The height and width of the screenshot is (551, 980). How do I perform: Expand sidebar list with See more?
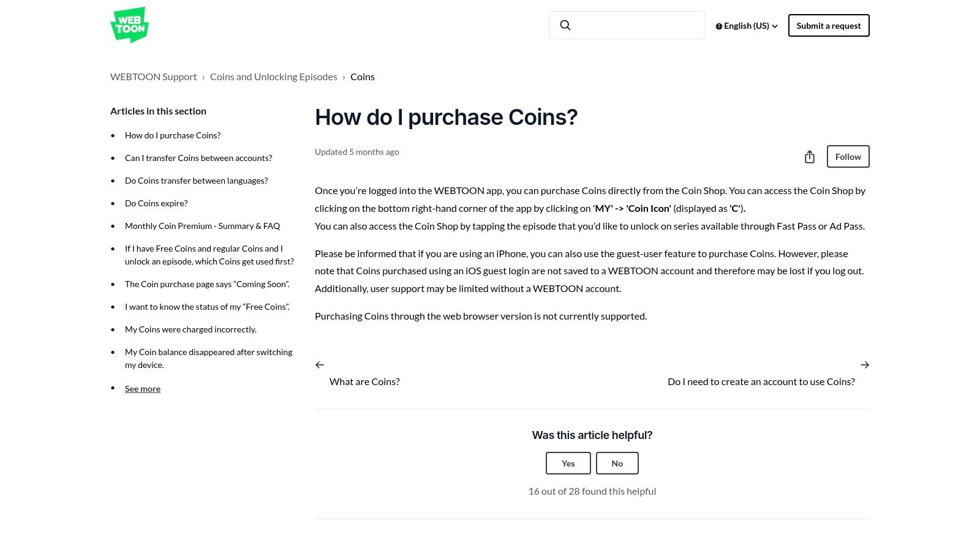143,389
